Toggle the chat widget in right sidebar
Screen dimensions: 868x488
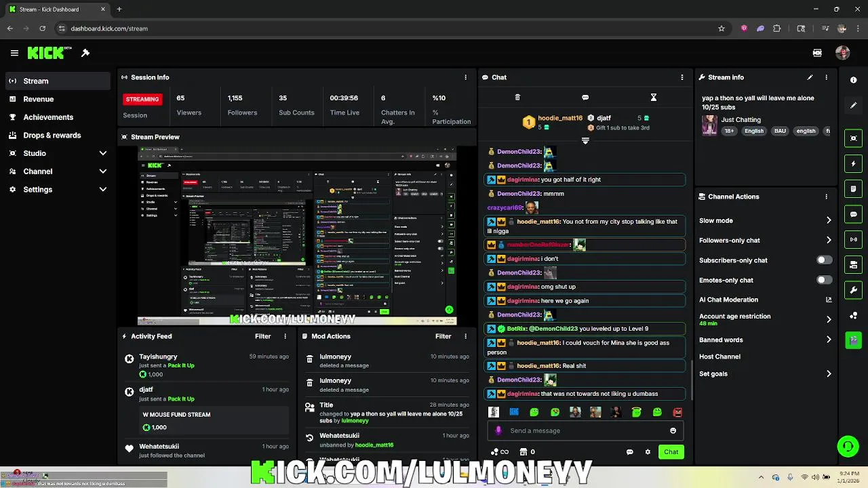[854, 214]
